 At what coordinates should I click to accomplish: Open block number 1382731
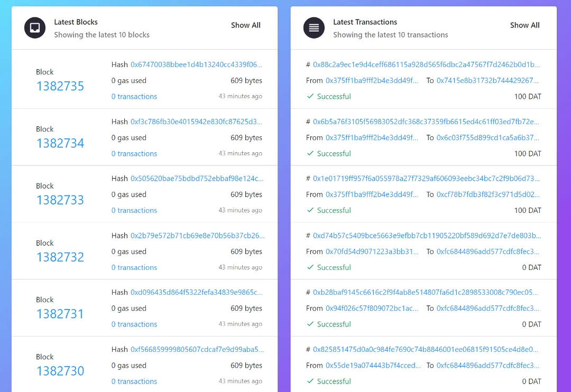[x=60, y=314]
